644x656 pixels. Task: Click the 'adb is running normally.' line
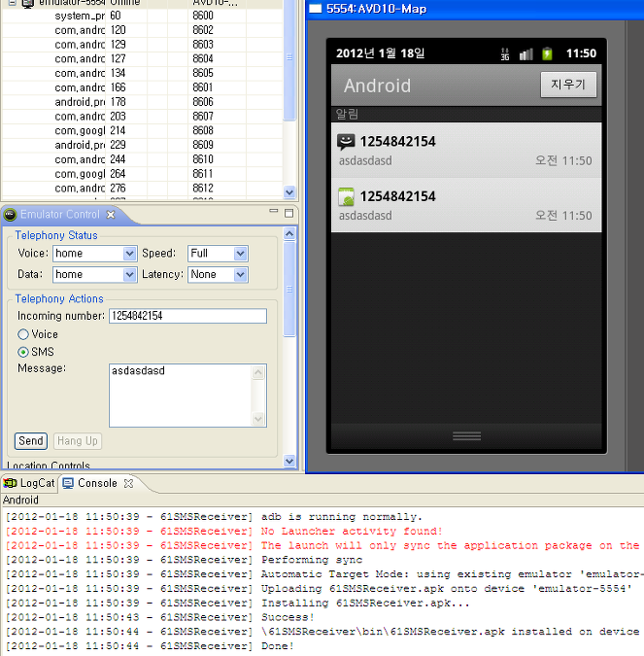[x=342, y=517]
